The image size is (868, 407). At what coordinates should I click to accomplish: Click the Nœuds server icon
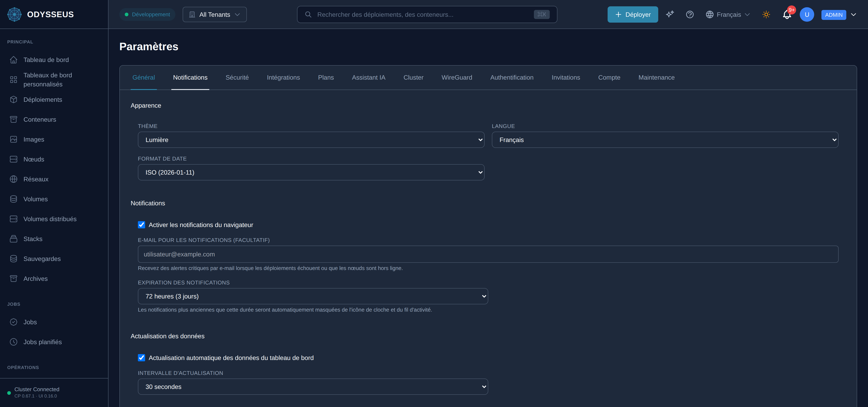point(14,159)
